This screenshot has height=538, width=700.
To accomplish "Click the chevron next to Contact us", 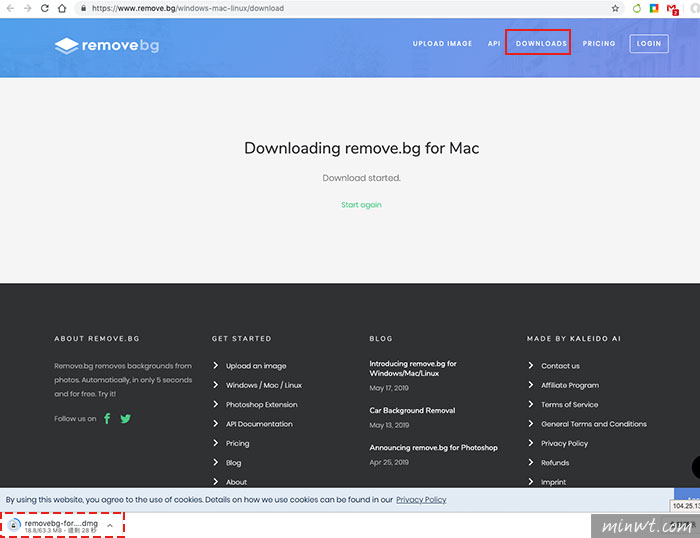I will 531,366.
